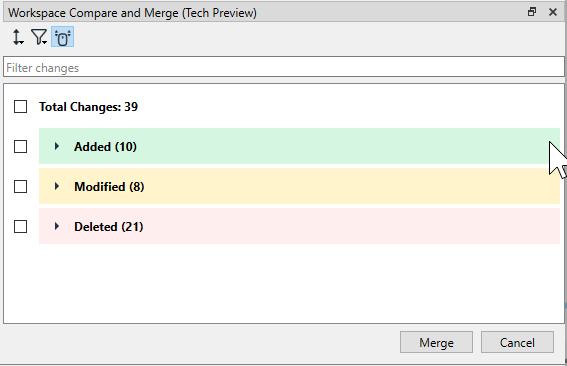Open the funnel filter options icon

click(x=39, y=37)
